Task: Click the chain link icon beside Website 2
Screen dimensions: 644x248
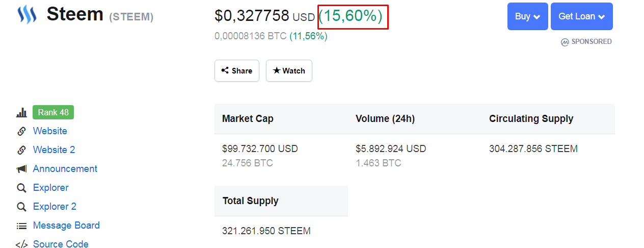Action: pyautogui.click(x=21, y=150)
